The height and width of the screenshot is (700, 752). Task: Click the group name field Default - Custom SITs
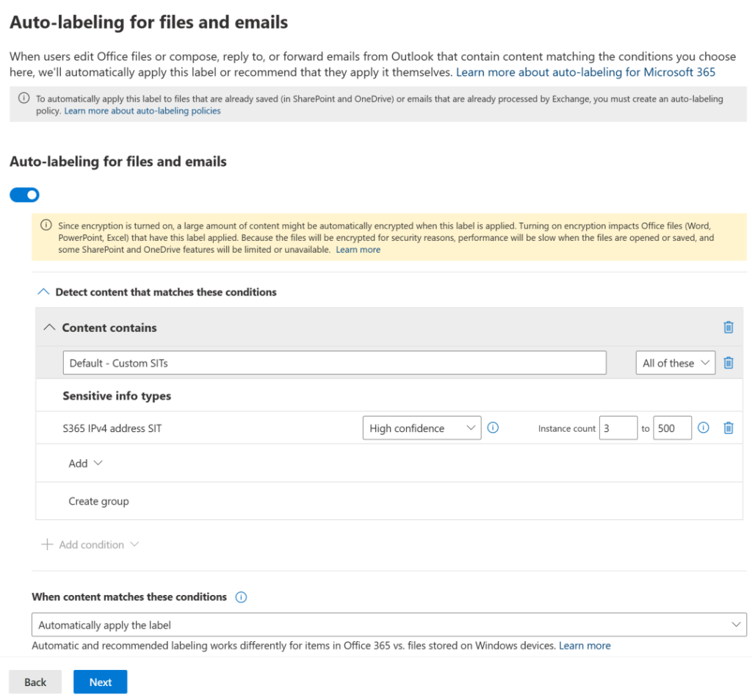coord(334,363)
